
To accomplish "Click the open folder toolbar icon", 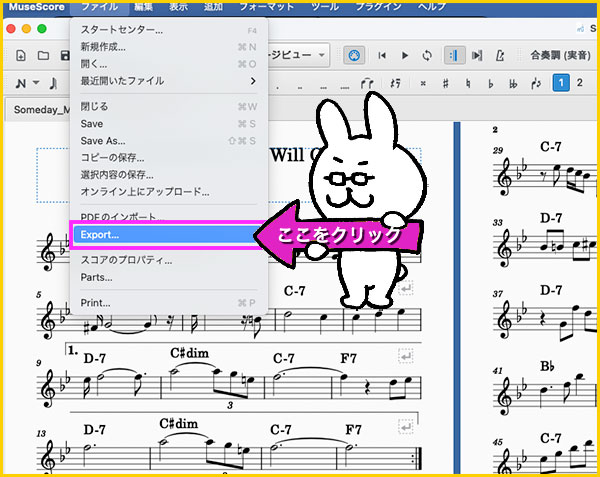I will 43,56.
